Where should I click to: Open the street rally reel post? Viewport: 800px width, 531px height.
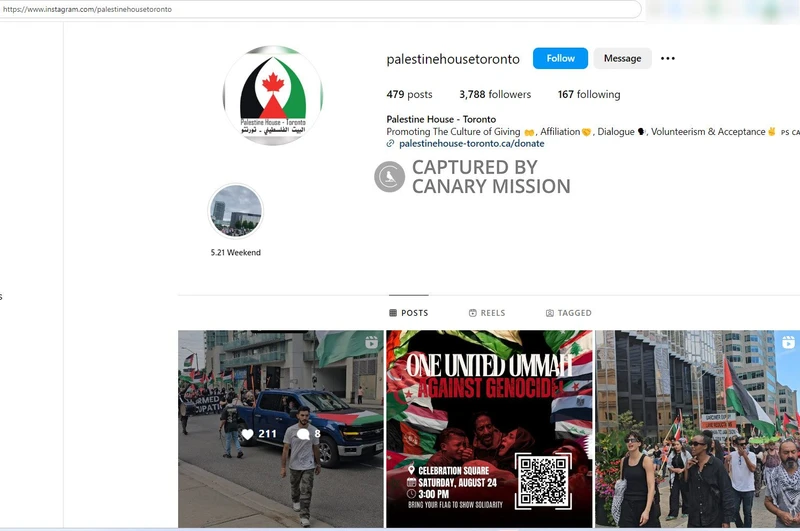(x=697, y=428)
